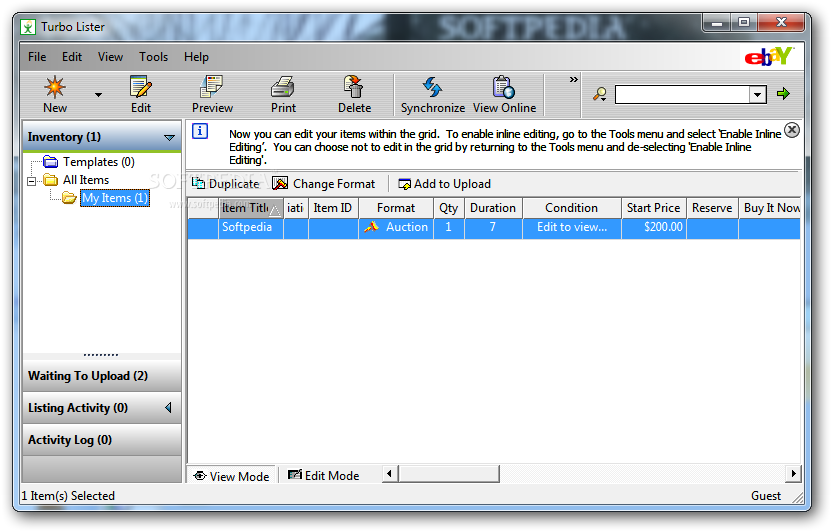Select the My Items (1) folder
This screenshot has width=832, height=532.
click(x=115, y=198)
